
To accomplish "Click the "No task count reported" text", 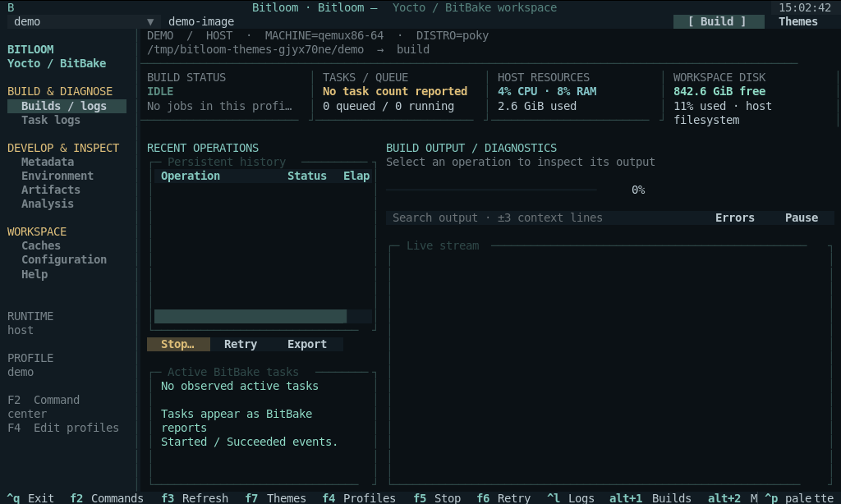I will [x=395, y=91].
